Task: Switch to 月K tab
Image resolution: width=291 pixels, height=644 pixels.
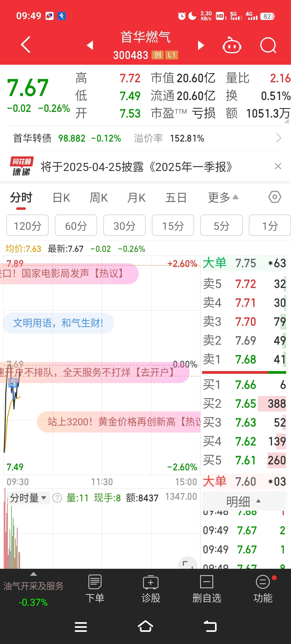Action: click(x=136, y=198)
